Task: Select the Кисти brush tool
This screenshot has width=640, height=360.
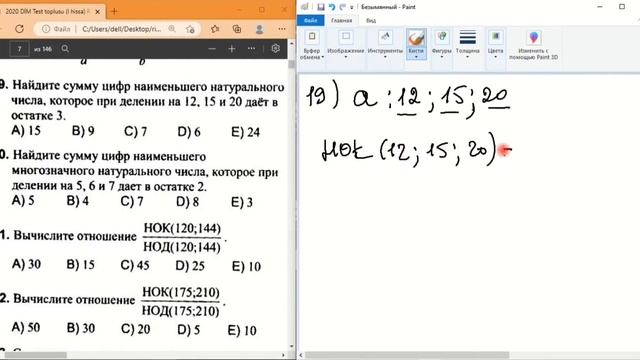Action: [416, 38]
